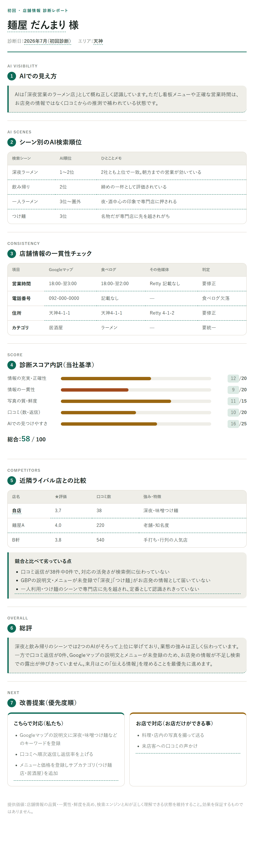
Task: Select the 要修正 verdict in the 営業時間 row
Action: pyautogui.click(x=222, y=284)
